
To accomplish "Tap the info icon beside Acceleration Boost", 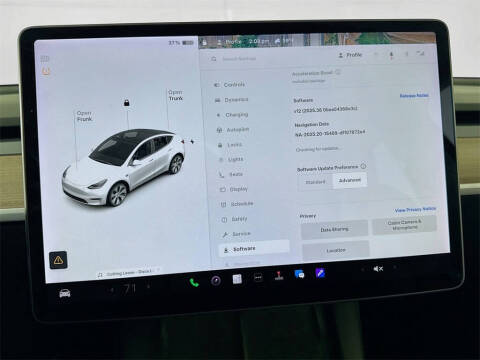I will click(x=338, y=72).
